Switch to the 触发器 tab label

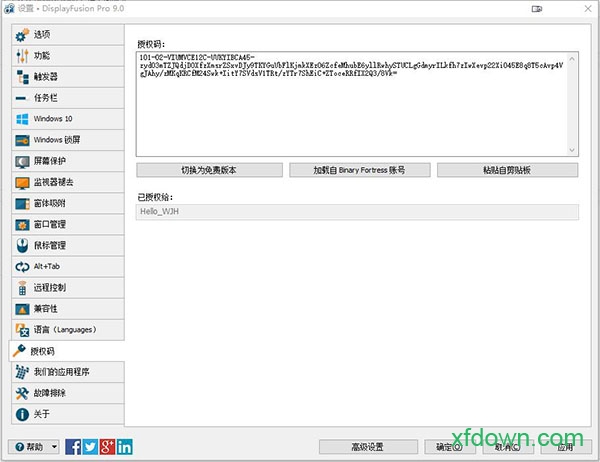click(46, 77)
